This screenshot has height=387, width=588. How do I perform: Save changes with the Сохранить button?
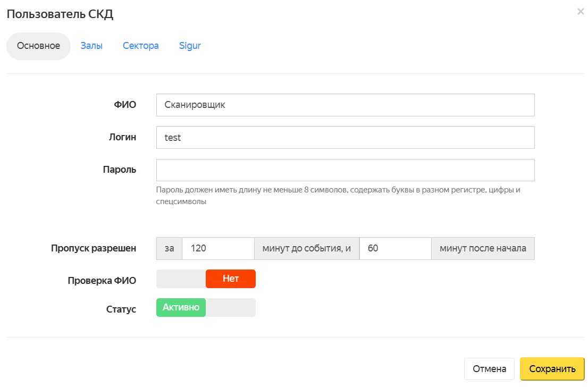pos(552,369)
